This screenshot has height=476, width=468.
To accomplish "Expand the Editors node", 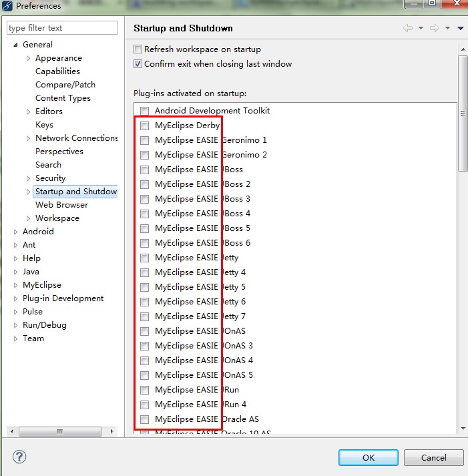I will tap(28, 111).
